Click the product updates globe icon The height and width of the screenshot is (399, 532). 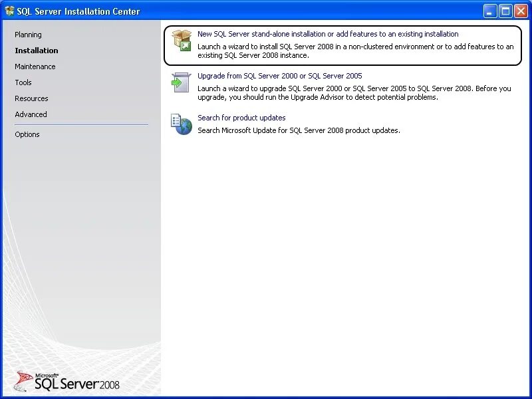click(x=182, y=124)
